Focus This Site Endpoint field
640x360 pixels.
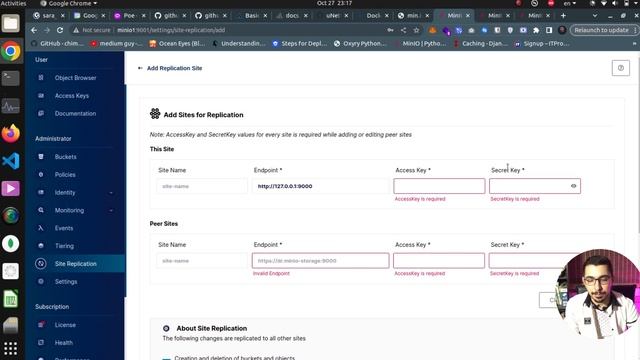point(320,186)
